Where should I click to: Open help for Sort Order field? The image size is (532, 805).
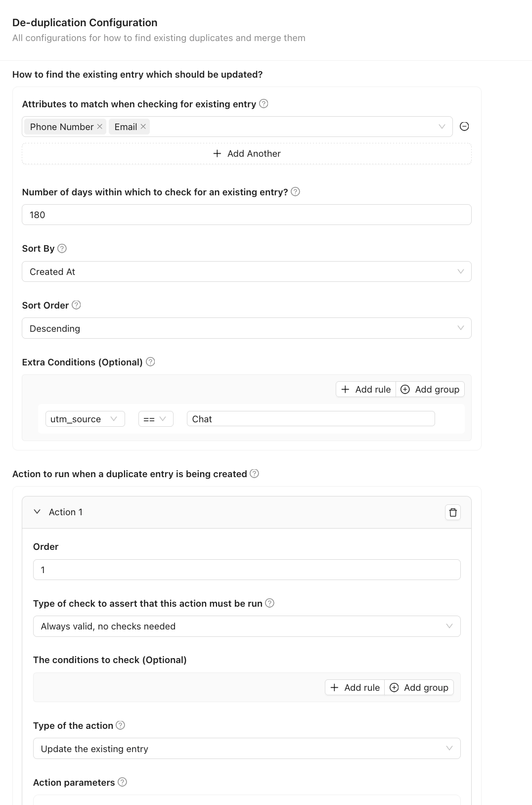pyautogui.click(x=77, y=305)
